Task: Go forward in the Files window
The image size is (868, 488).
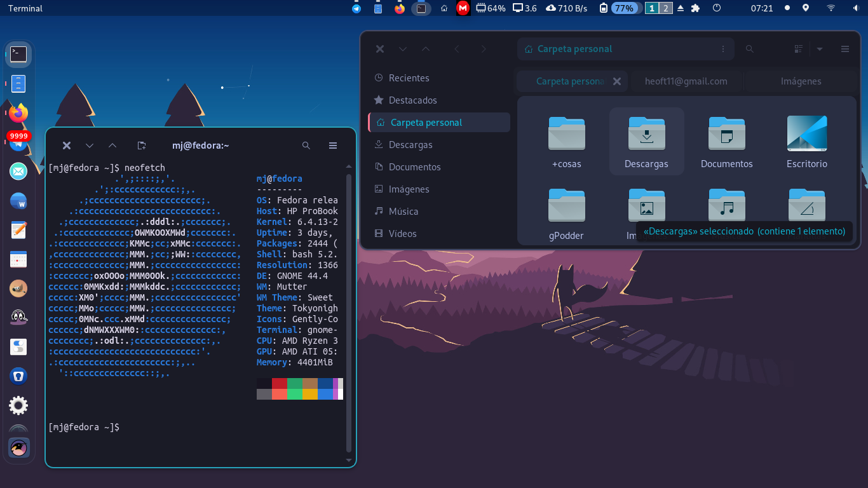Action: pos(484,49)
